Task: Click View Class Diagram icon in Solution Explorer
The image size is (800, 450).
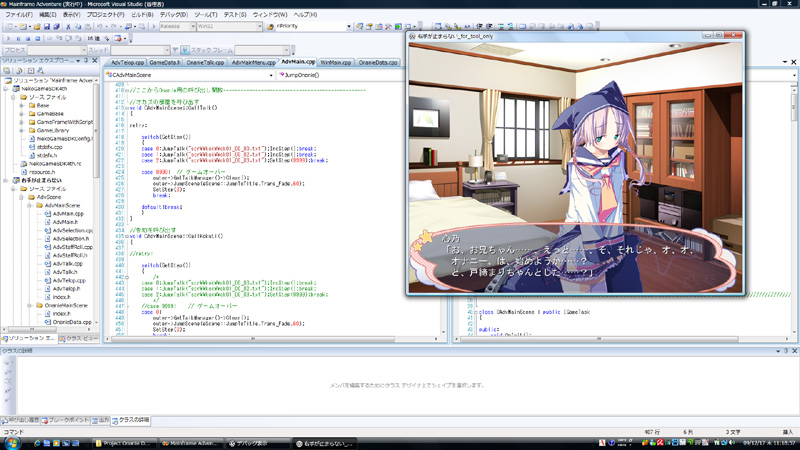Action: (x=40, y=71)
